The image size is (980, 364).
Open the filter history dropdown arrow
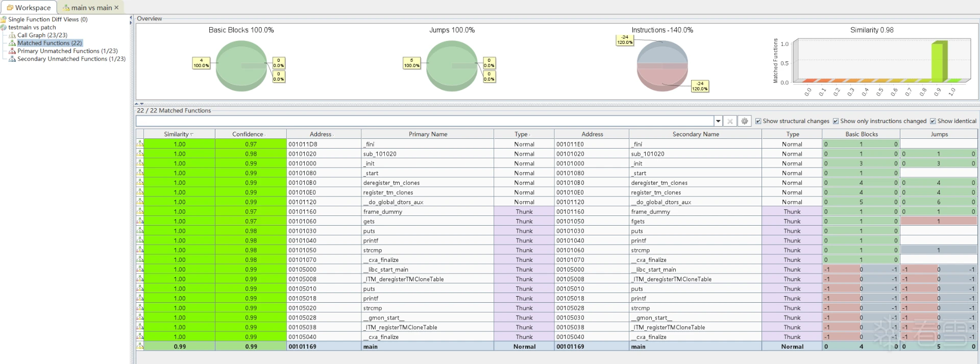pos(718,121)
